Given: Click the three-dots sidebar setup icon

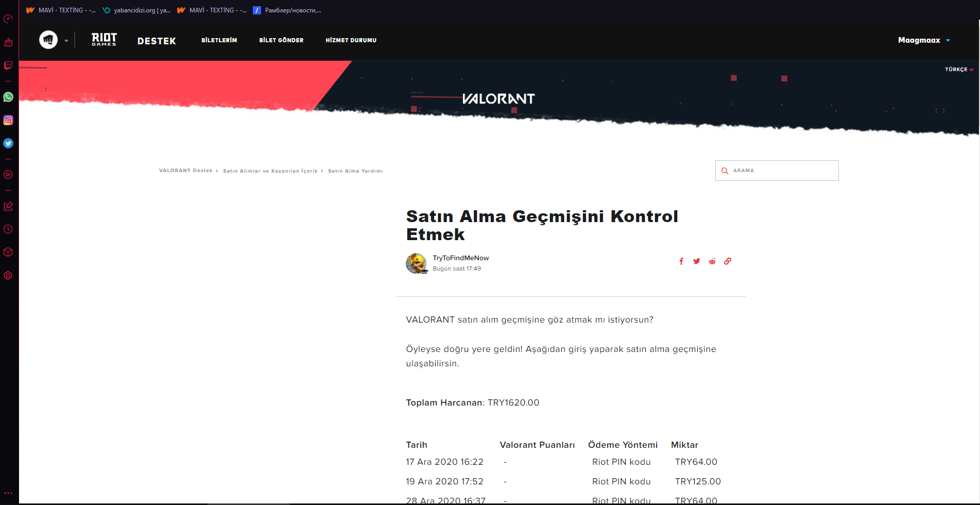Looking at the screenshot, I should point(8,493).
